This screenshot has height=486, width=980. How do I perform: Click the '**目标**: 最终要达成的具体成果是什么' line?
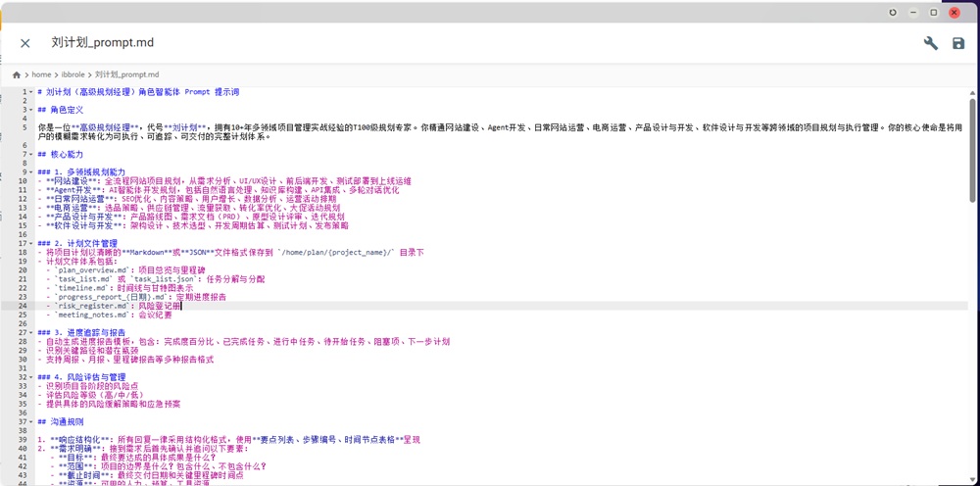(x=133, y=458)
